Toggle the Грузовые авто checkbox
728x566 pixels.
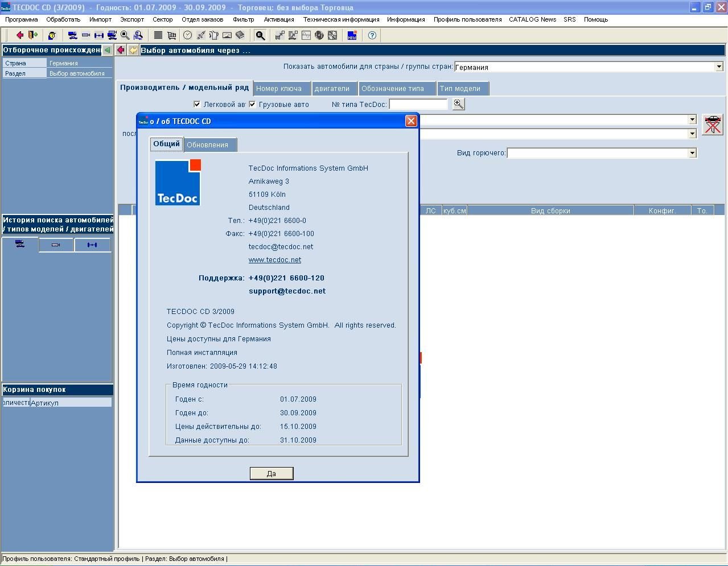(252, 105)
